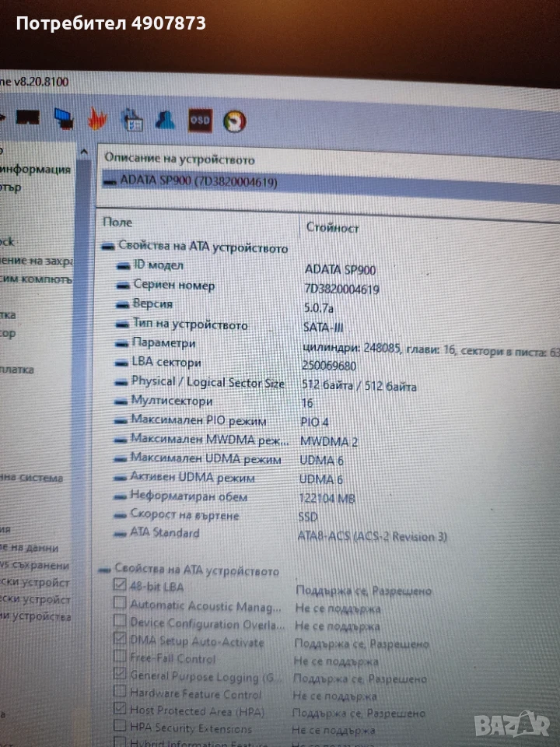Viewport: 560px width, 747px height.
Task: Select the платка item in left tree
Action: point(16,370)
